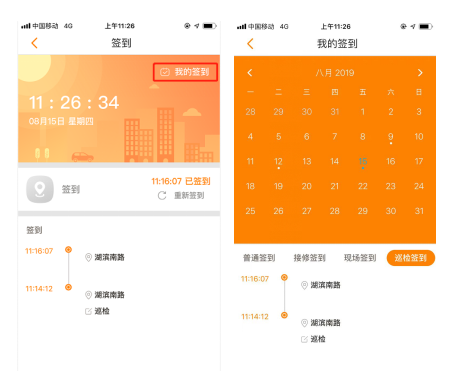Switch to 现场签到 tab
The width and height of the screenshot is (471, 371).
click(360, 258)
